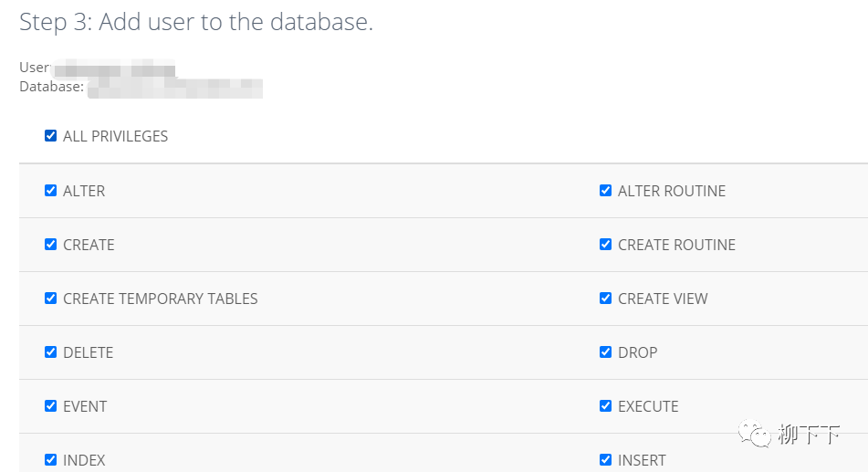Disable the ALTER ROUTINE checkbox
868x472 pixels.
tap(605, 191)
